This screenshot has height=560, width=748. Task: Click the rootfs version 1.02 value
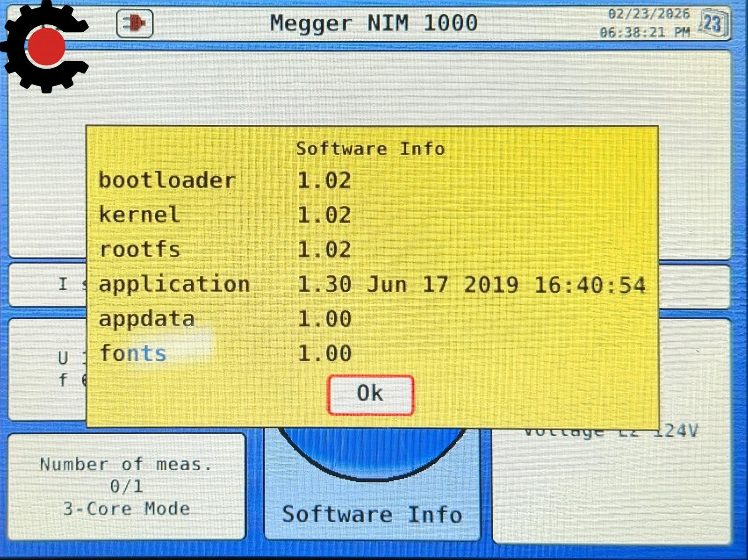[324, 249]
